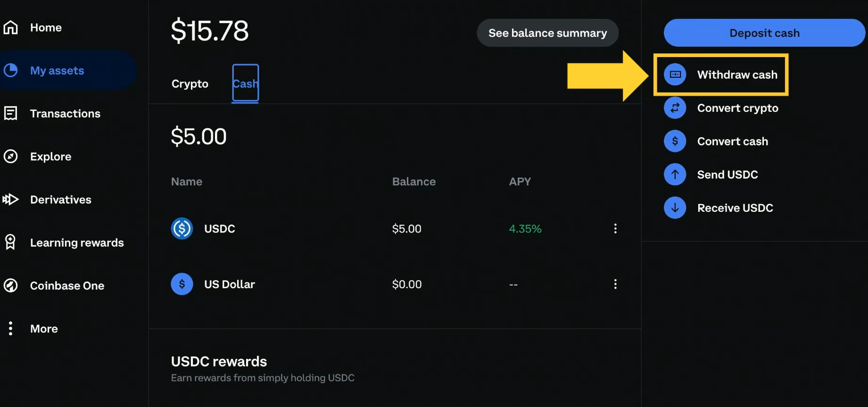Viewport: 868px width, 407px height.
Task: Open the Explore compass icon
Action: tap(10, 156)
